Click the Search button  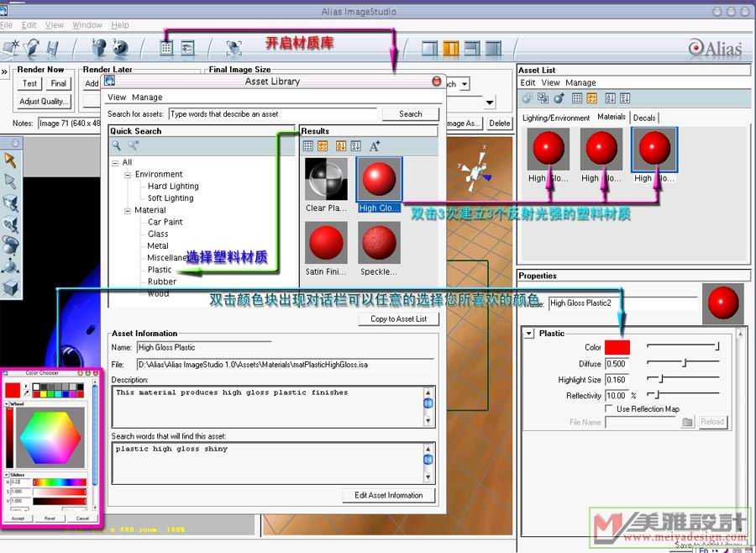point(410,114)
